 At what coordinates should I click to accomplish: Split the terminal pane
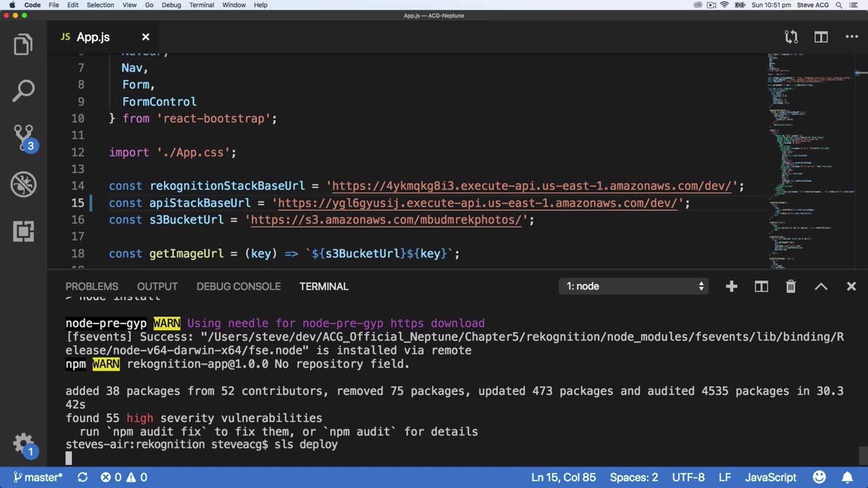(x=762, y=287)
